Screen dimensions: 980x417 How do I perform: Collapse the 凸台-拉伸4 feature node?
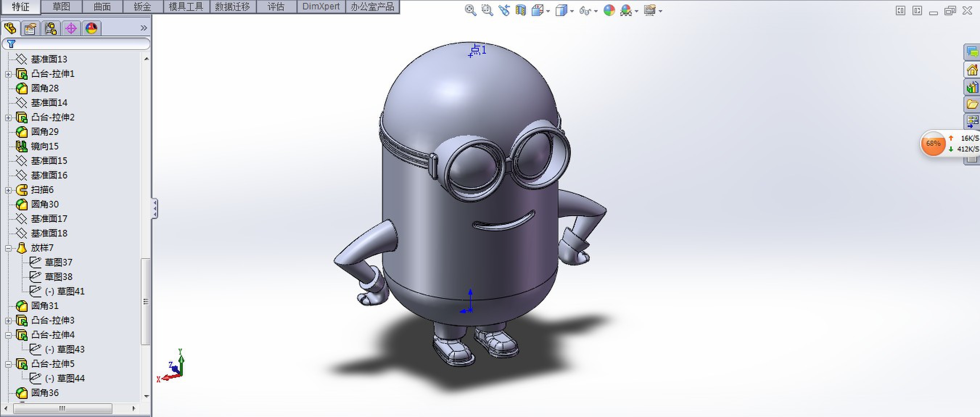tap(8, 335)
